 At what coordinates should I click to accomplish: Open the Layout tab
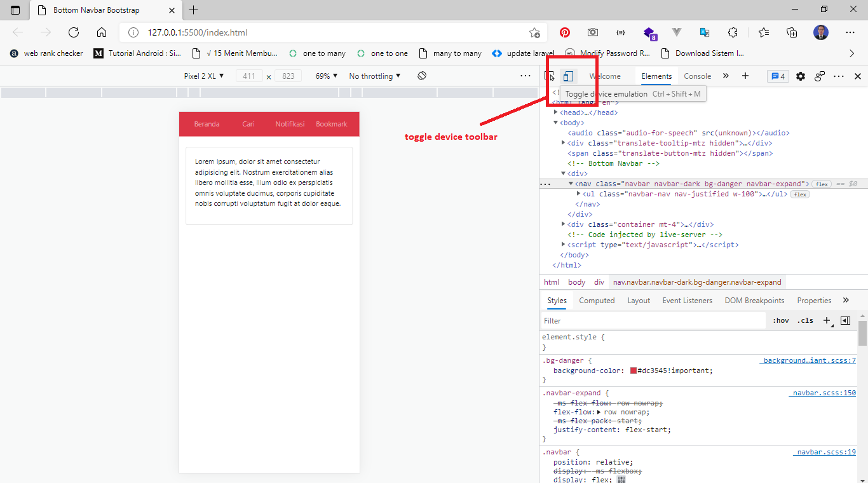(x=639, y=301)
